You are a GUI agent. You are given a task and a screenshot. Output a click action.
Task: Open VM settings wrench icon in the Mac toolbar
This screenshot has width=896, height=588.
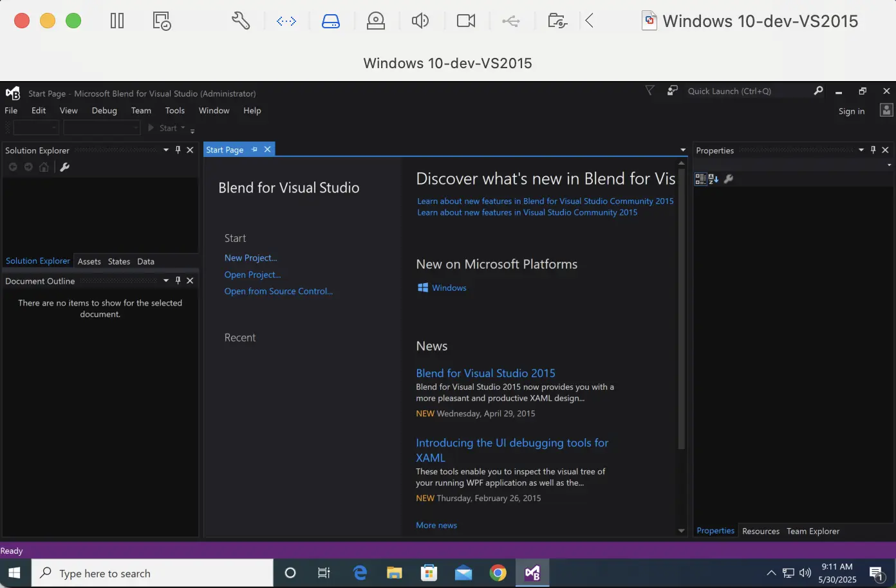point(241,21)
